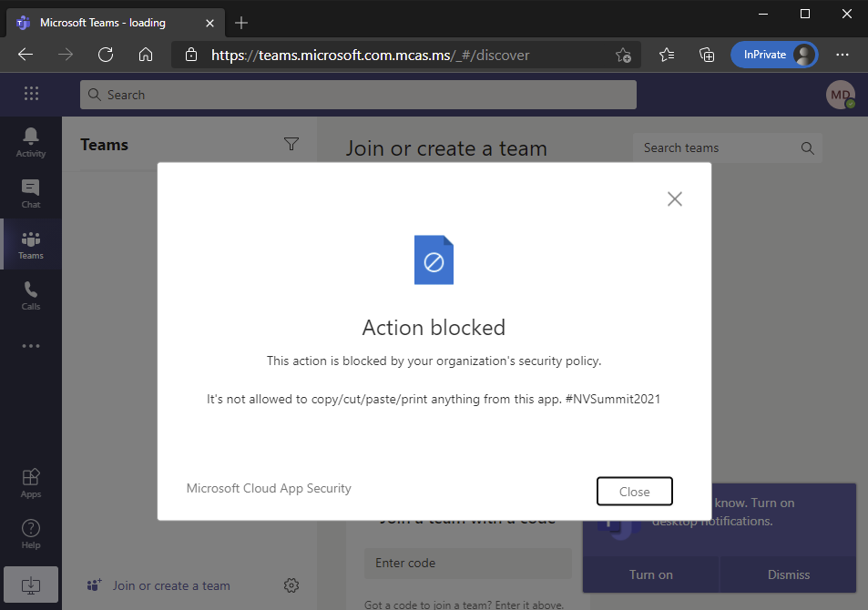This screenshot has width=868, height=610.
Task: Close the Action blocked dialog with X
Action: pos(674,198)
